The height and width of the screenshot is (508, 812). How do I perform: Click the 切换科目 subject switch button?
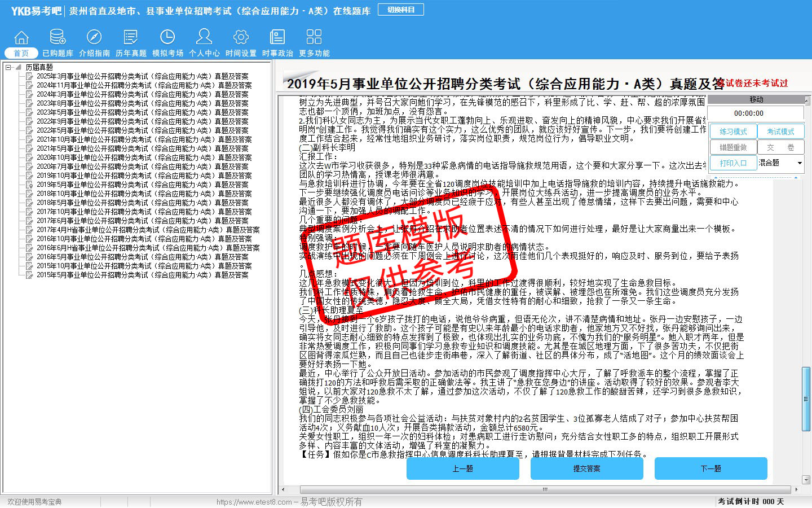(x=401, y=10)
